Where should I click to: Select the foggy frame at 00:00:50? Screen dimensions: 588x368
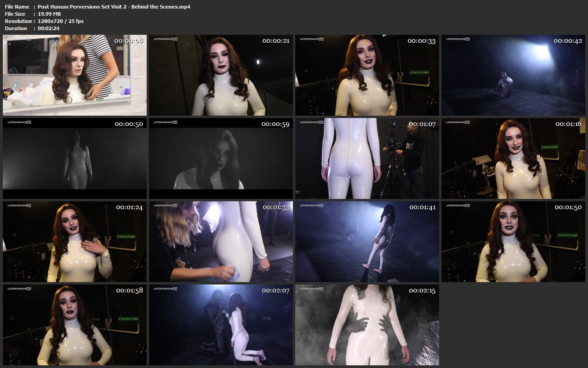75,158
